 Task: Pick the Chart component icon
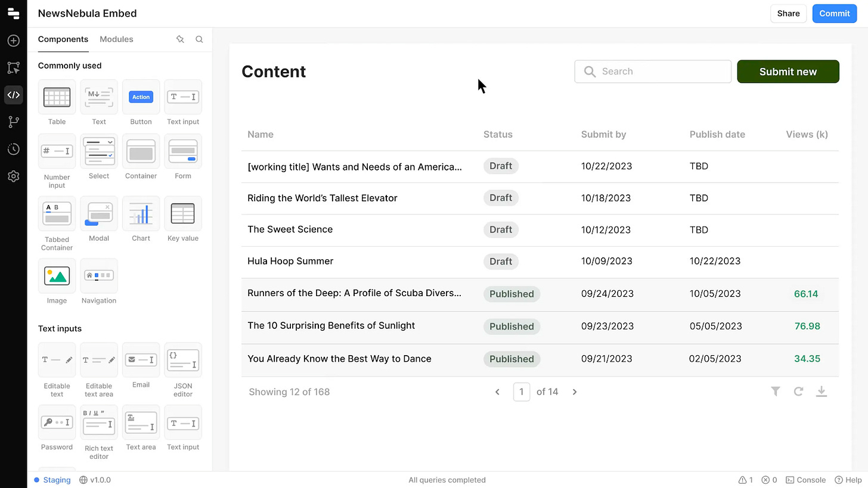tap(141, 213)
